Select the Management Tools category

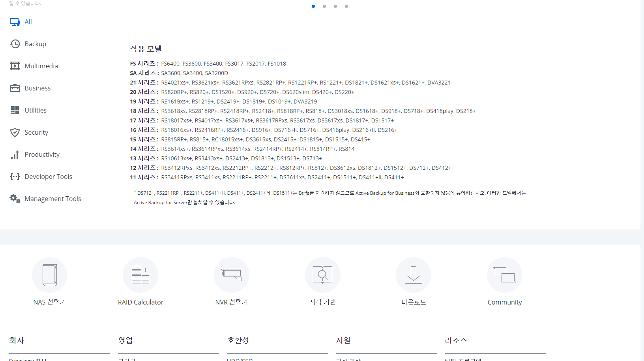pos(53,199)
